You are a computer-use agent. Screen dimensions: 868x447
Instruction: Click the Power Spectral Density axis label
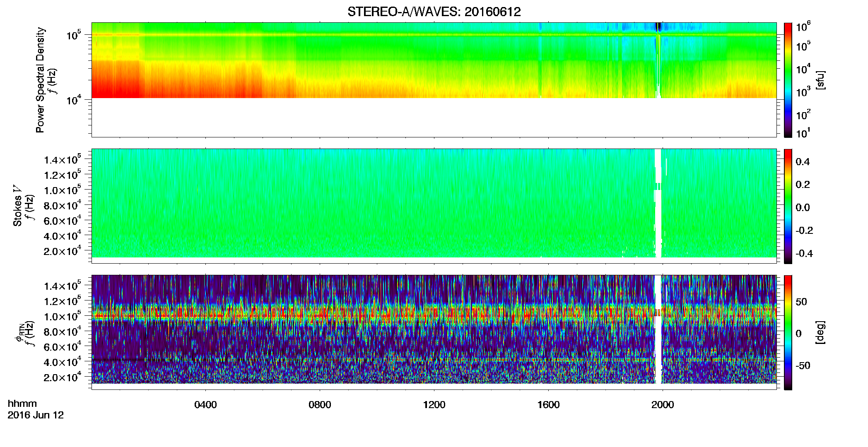(40, 80)
